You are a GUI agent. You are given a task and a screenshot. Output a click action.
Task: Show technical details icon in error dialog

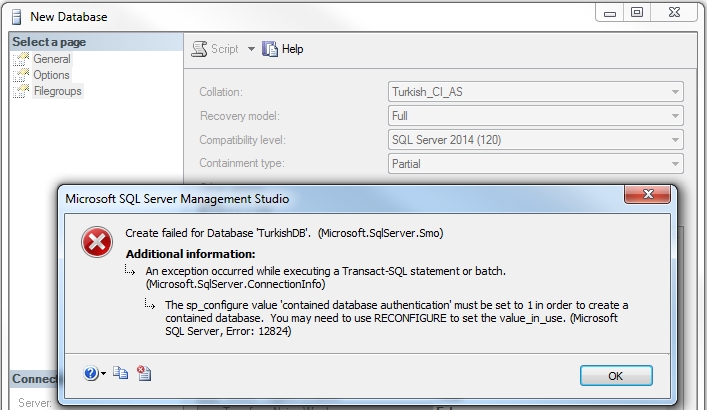[x=144, y=373]
